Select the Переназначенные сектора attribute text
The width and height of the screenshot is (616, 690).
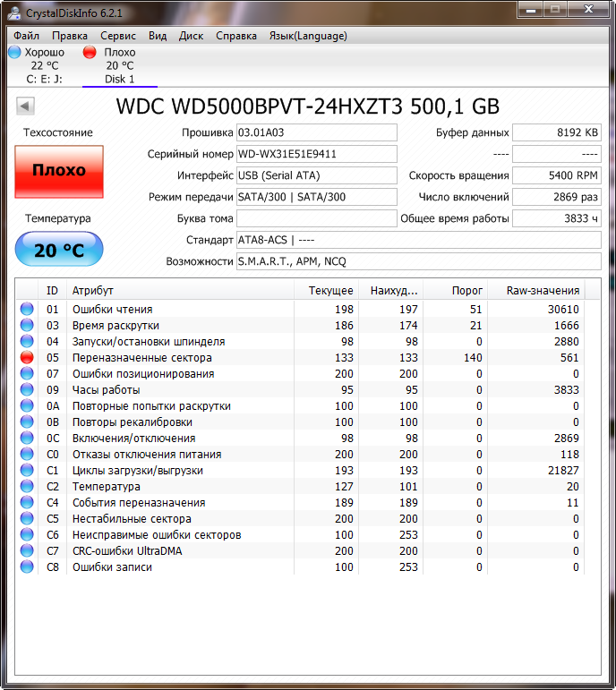(x=141, y=358)
